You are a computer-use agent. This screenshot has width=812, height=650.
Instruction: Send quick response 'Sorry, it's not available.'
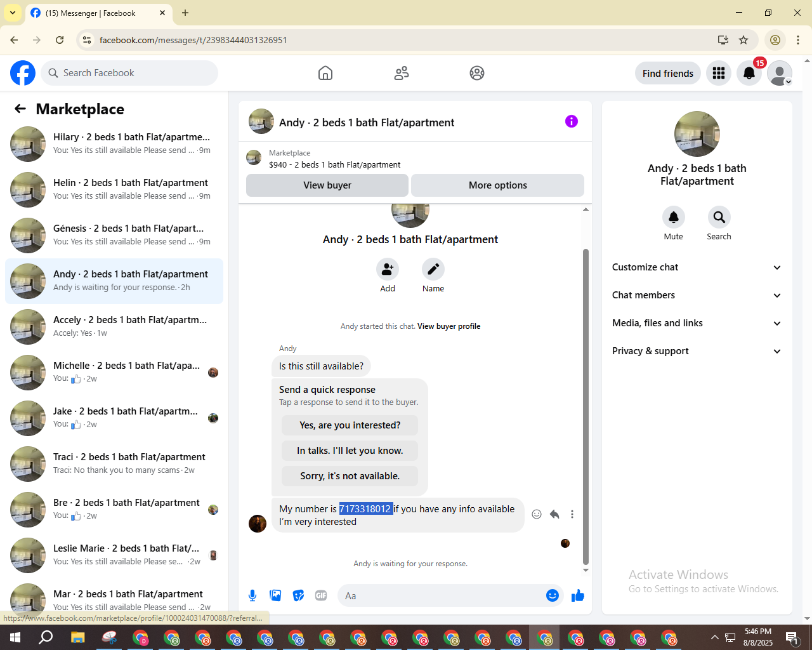[350, 476]
